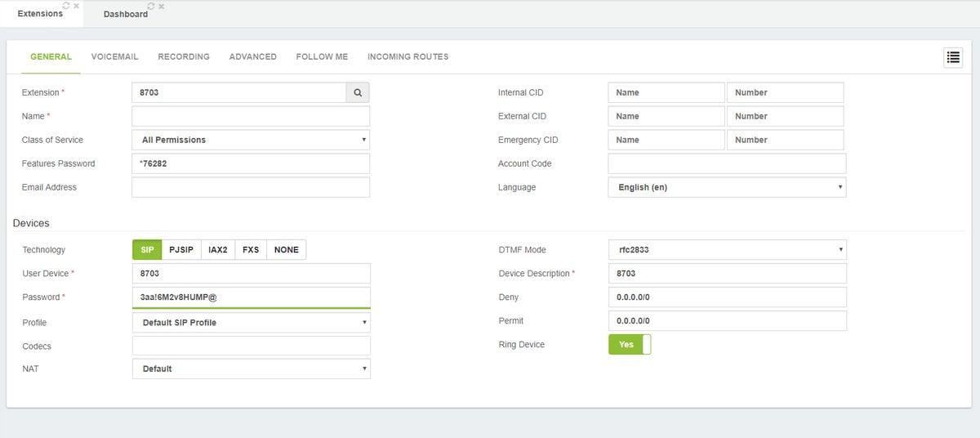Click the Devices section heading
This screenshot has height=438, width=980.
[31, 223]
